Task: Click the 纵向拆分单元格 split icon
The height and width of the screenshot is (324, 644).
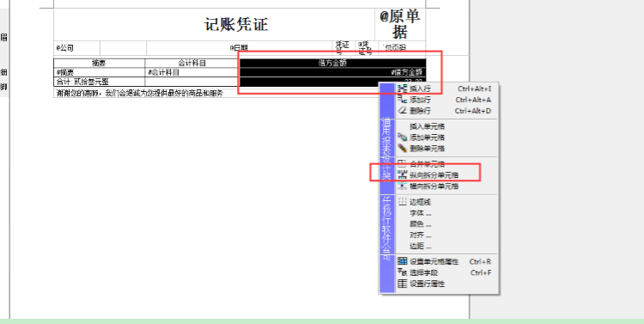Action: pos(403,174)
